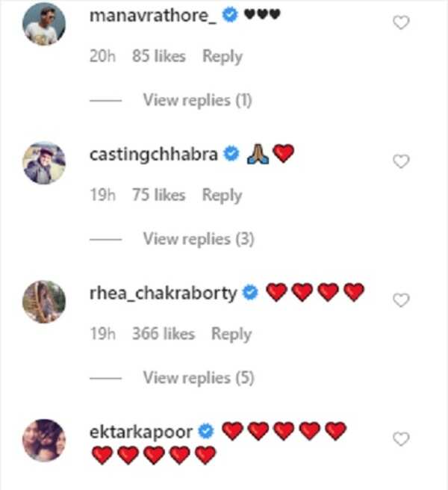The width and height of the screenshot is (448, 490).
Task: Like castingchhabra's comment with heart icon
Action: [x=401, y=161]
